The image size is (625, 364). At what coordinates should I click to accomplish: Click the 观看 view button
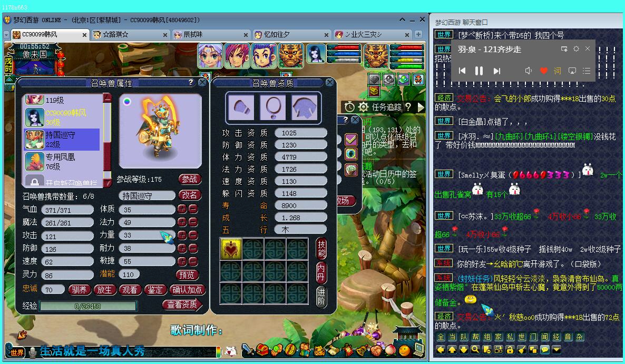(x=130, y=290)
